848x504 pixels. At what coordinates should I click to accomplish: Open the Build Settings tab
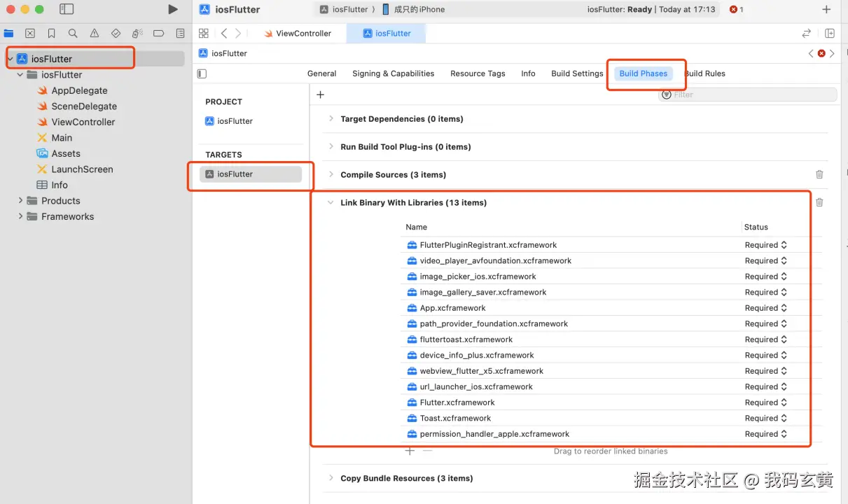point(577,73)
